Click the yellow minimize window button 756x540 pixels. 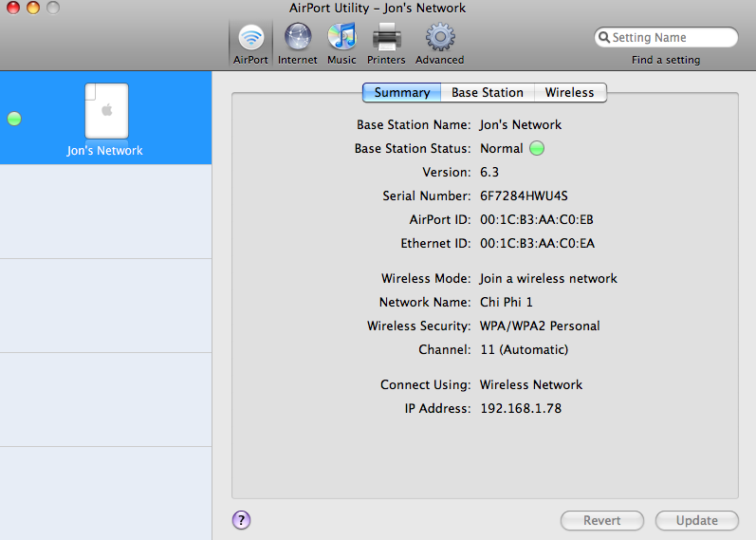click(x=33, y=8)
